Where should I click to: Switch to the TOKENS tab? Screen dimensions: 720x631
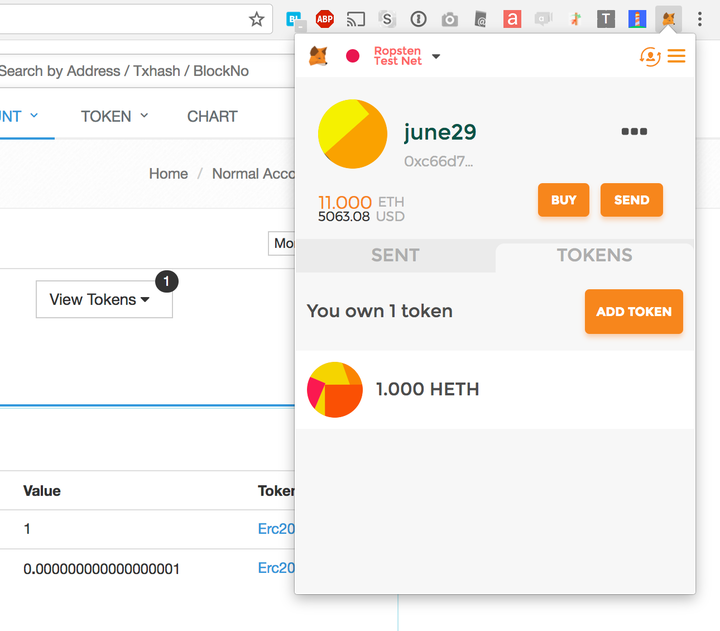(594, 255)
